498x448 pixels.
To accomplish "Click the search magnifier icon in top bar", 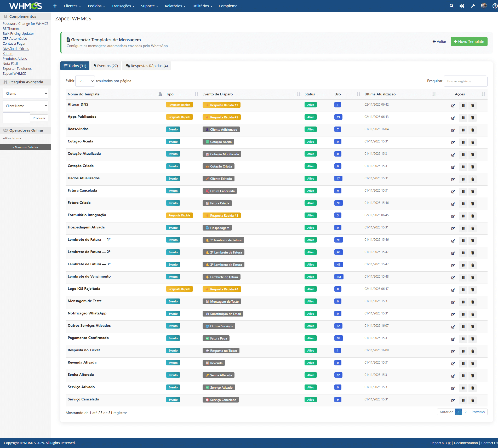I will pyautogui.click(x=451, y=6).
